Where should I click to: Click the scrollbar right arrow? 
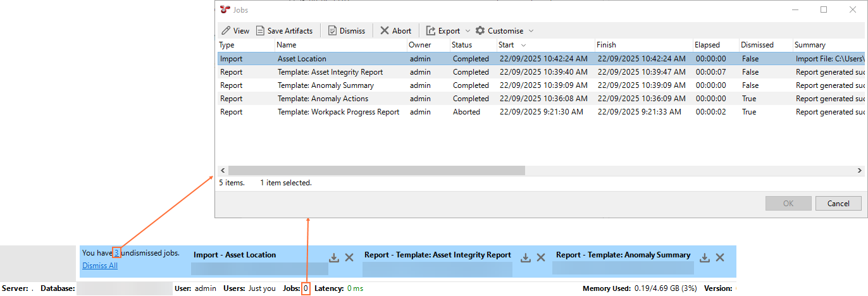coord(860,170)
